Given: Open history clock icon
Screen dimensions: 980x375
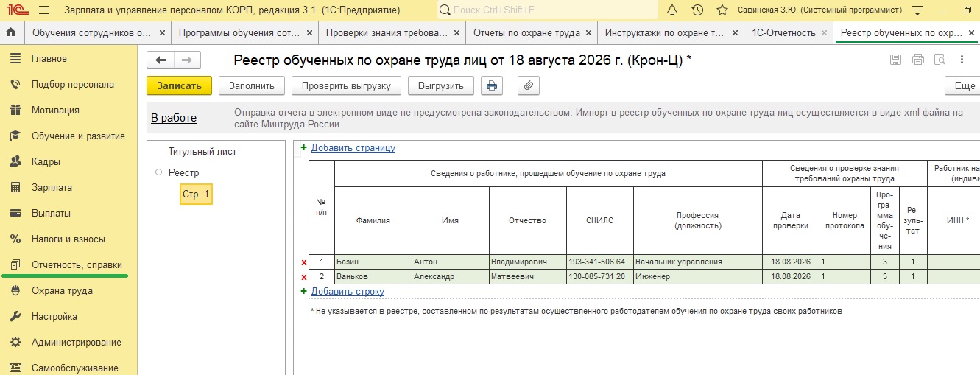Looking at the screenshot, I should (x=697, y=10).
